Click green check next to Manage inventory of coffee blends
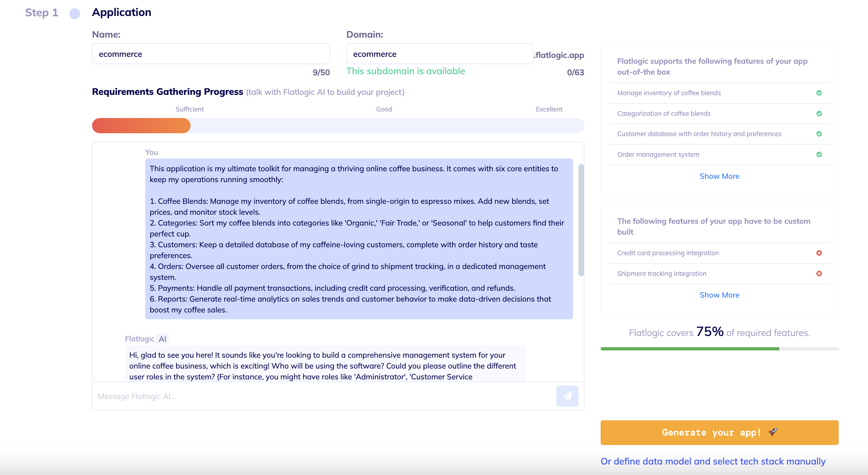The height and width of the screenshot is (475, 868). click(x=819, y=93)
